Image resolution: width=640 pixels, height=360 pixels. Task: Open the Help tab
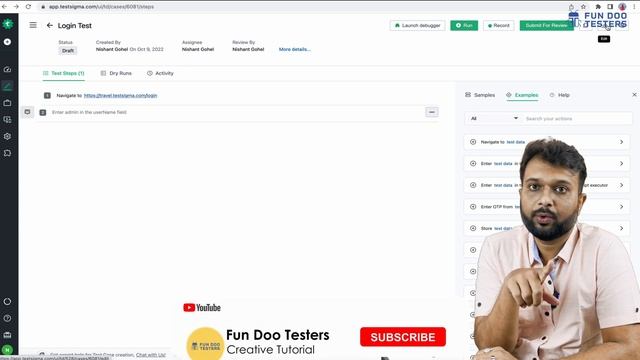(x=560, y=95)
